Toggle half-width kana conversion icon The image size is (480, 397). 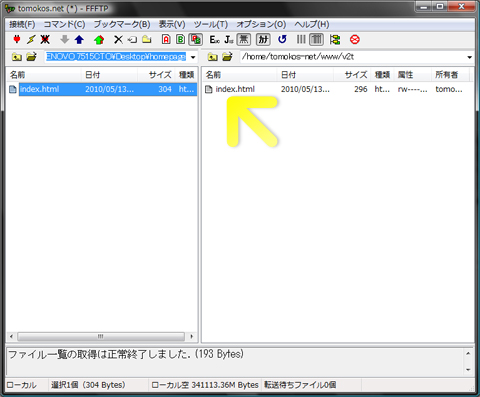coord(263,40)
